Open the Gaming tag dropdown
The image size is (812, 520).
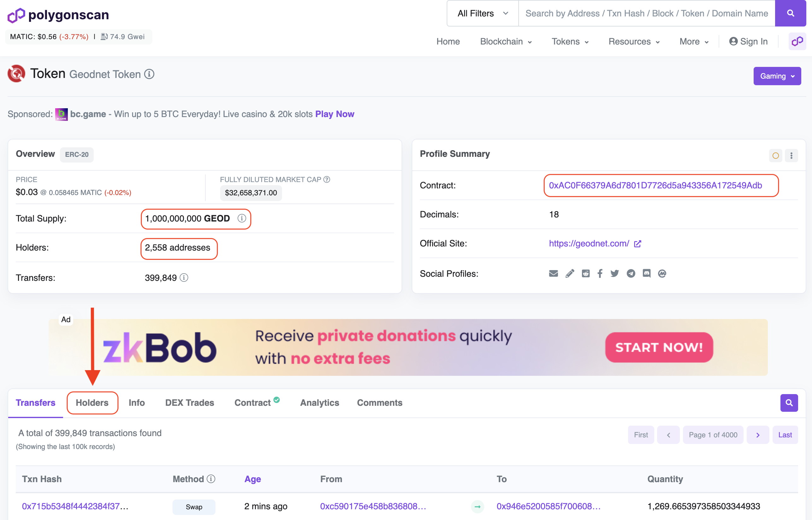coord(777,76)
